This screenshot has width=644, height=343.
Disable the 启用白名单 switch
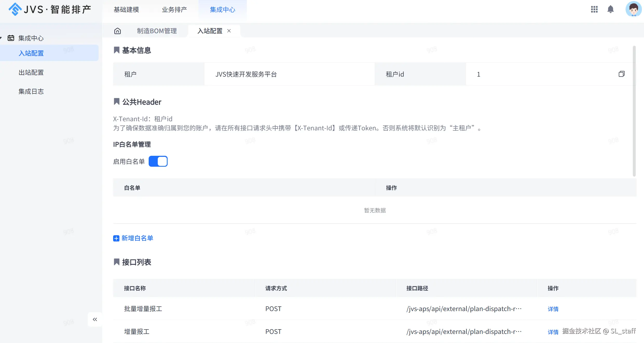pyautogui.click(x=158, y=161)
